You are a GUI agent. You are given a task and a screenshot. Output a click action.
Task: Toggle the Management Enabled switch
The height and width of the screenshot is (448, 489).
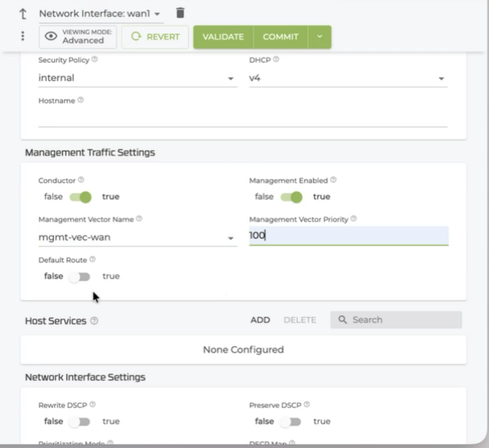(x=291, y=197)
